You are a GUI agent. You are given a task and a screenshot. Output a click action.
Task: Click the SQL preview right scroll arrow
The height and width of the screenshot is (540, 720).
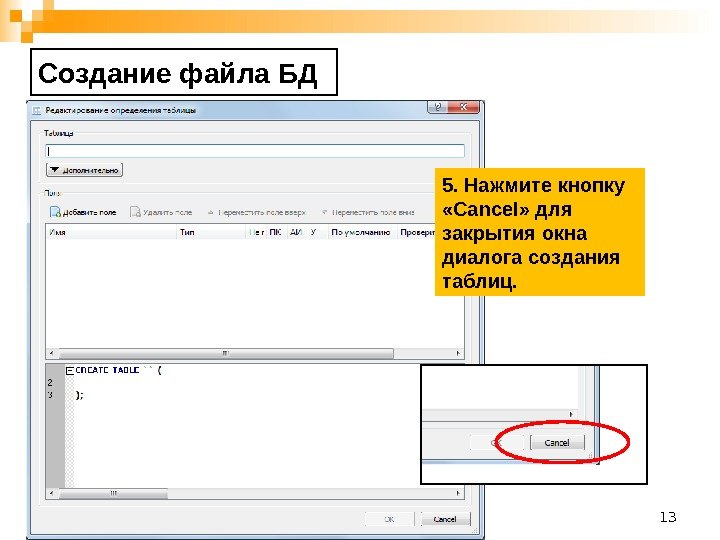[x=458, y=493]
